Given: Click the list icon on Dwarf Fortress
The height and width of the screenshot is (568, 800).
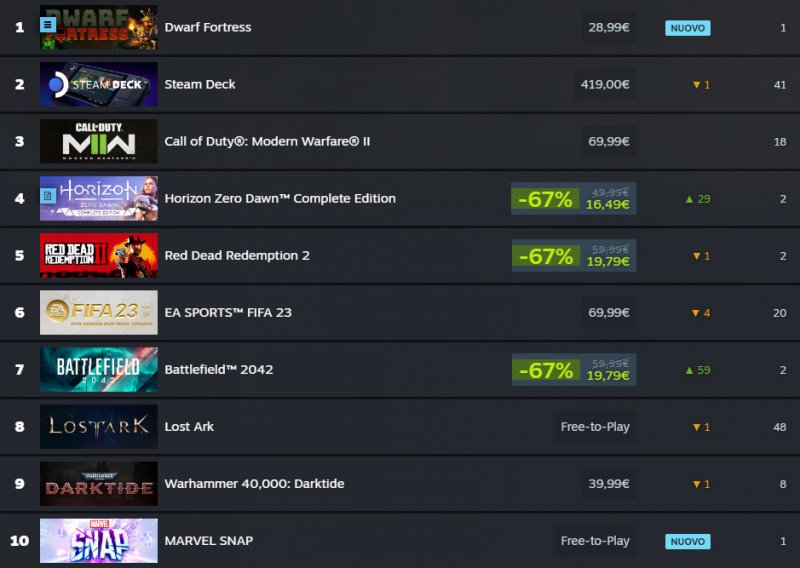Looking at the screenshot, I should (48, 25).
